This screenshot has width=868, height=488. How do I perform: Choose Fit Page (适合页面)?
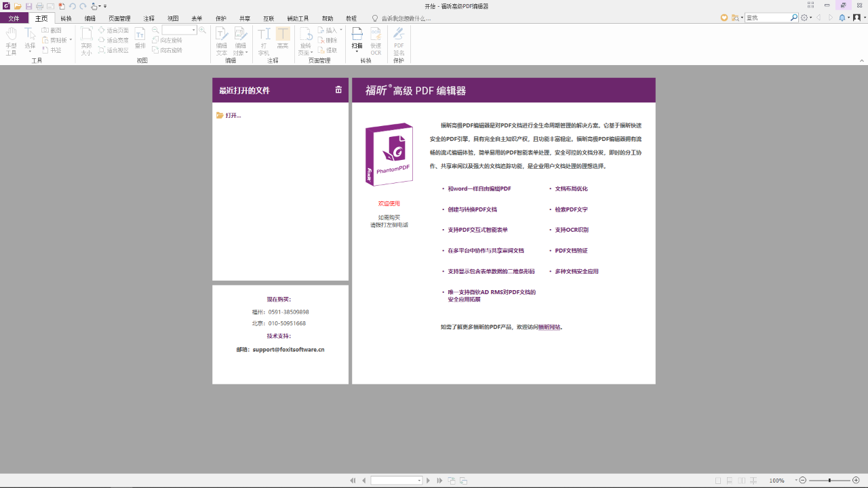113,30
